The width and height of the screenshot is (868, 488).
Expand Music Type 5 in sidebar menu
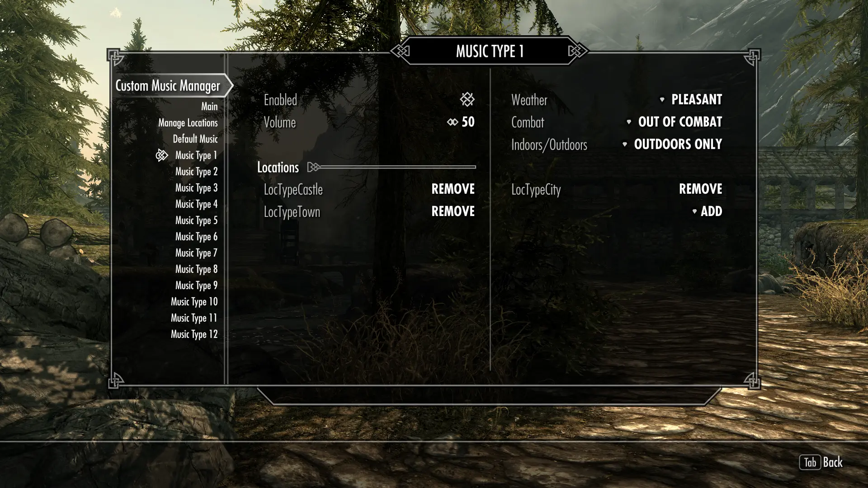click(196, 221)
